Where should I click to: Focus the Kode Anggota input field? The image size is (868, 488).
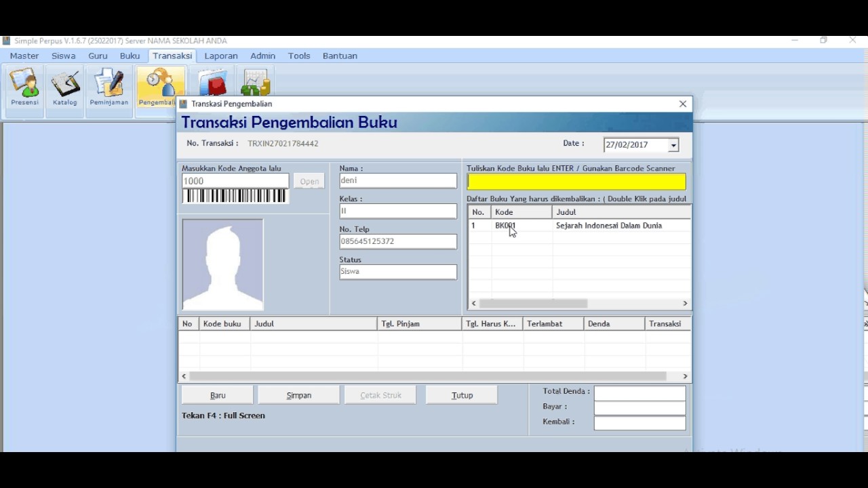click(x=235, y=181)
